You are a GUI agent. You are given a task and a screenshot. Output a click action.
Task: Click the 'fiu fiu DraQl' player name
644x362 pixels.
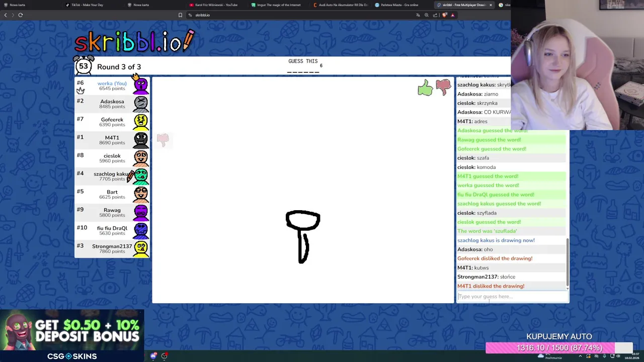click(112, 228)
